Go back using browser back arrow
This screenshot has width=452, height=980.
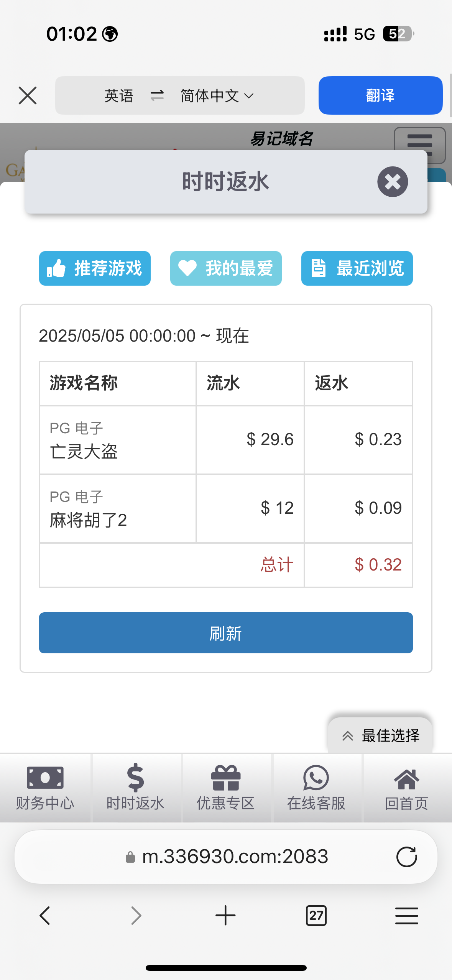click(45, 916)
